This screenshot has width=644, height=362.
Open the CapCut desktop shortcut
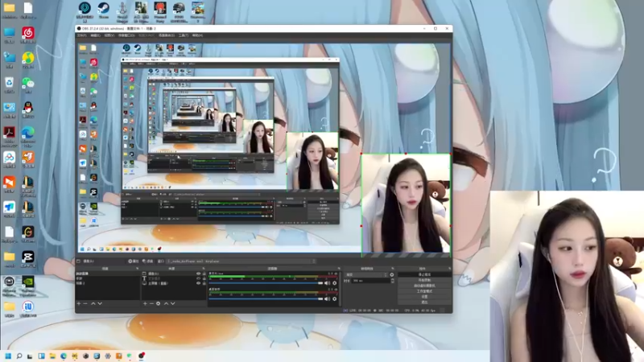28,259
